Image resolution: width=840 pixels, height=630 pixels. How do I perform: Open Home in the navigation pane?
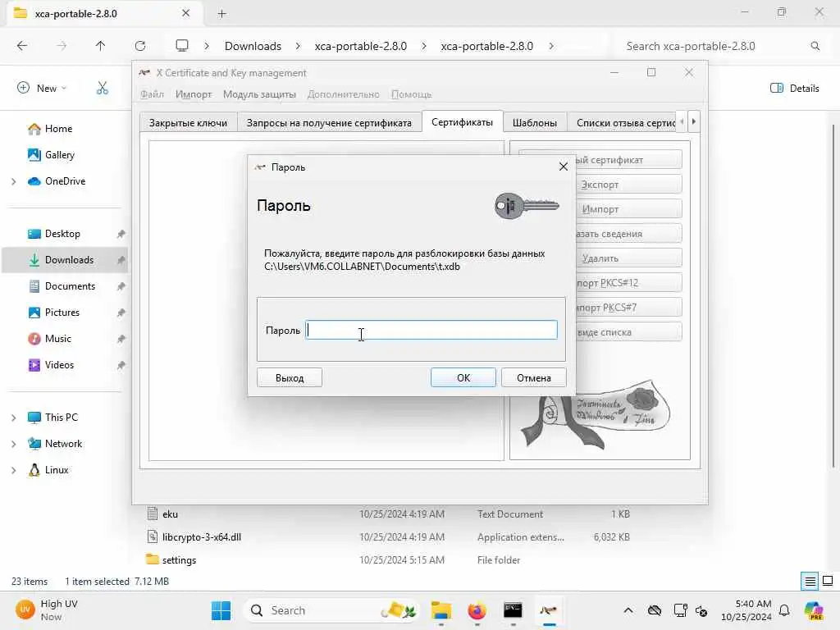click(58, 129)
